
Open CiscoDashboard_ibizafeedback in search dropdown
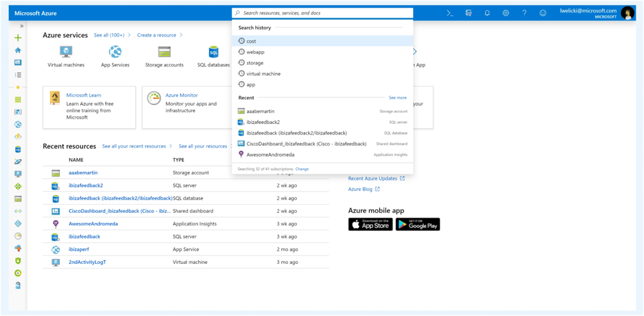click(323, 144)
